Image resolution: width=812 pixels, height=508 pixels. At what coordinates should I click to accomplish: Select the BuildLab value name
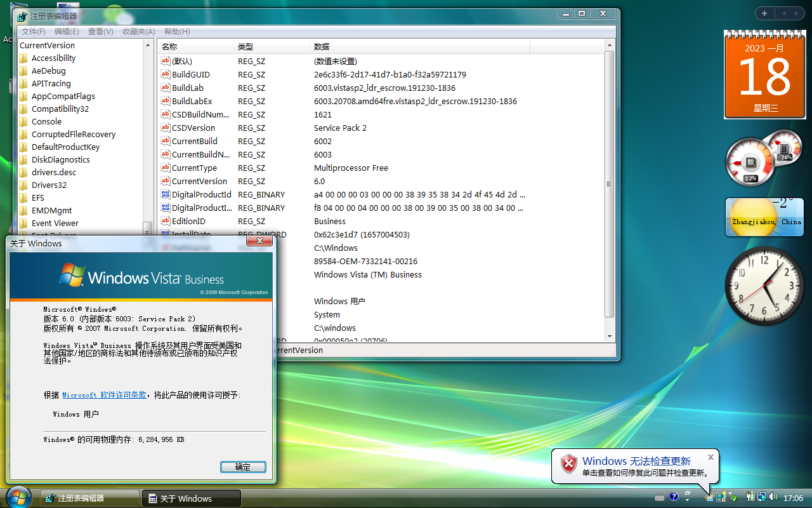tap(188, 88)
